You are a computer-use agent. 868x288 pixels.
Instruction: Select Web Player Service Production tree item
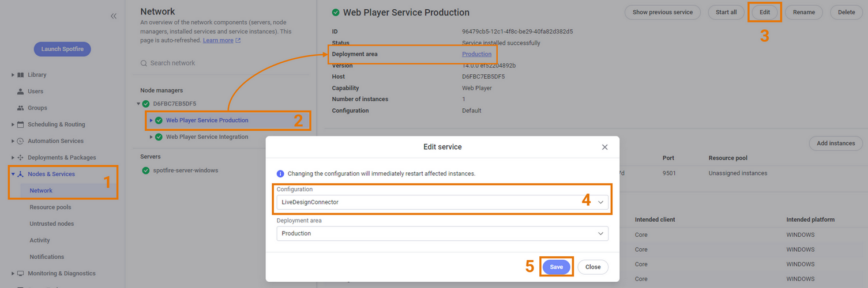pos(207,120)
